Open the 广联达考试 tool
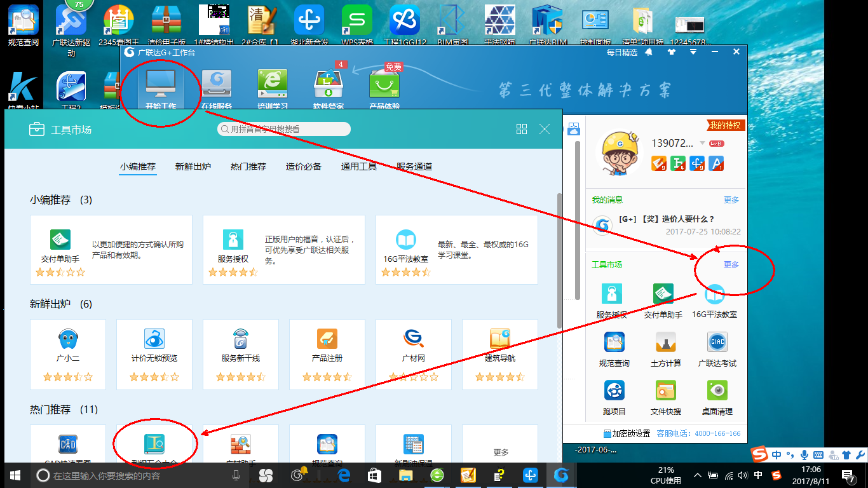This screenshot has width=868, height=488. [717, 349]
